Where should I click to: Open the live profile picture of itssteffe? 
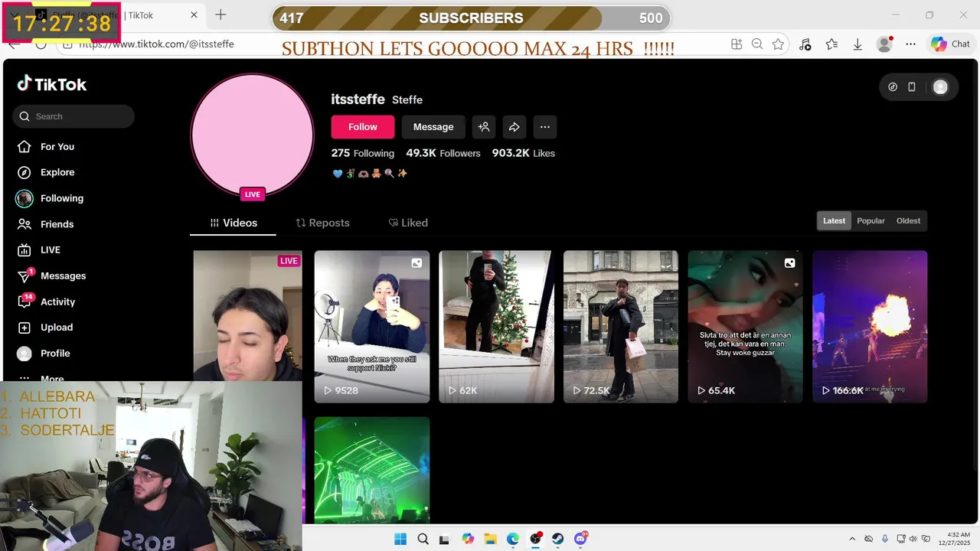click(x=252, y=135)
